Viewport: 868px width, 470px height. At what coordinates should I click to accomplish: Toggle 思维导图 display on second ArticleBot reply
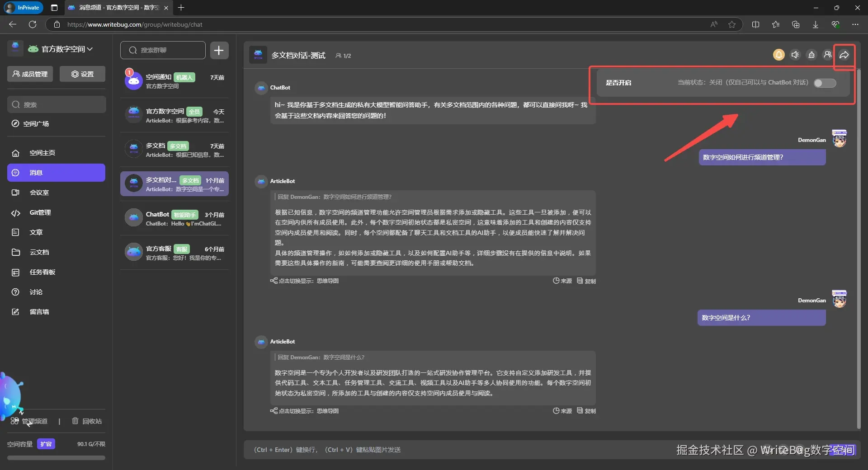(x=305, y=411)
